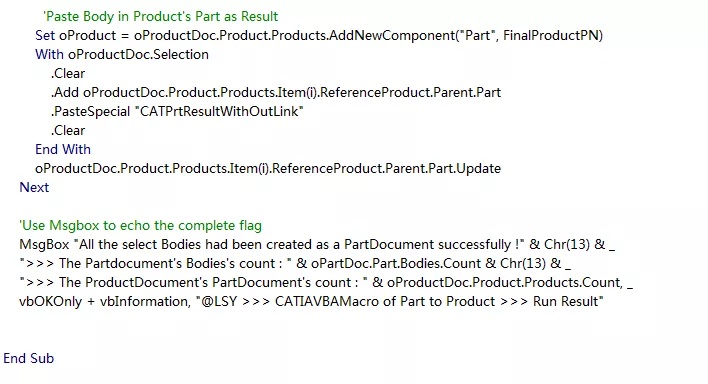Click the first .Clear statement
The image size is (708, 384).
click(x=68, y=73)
